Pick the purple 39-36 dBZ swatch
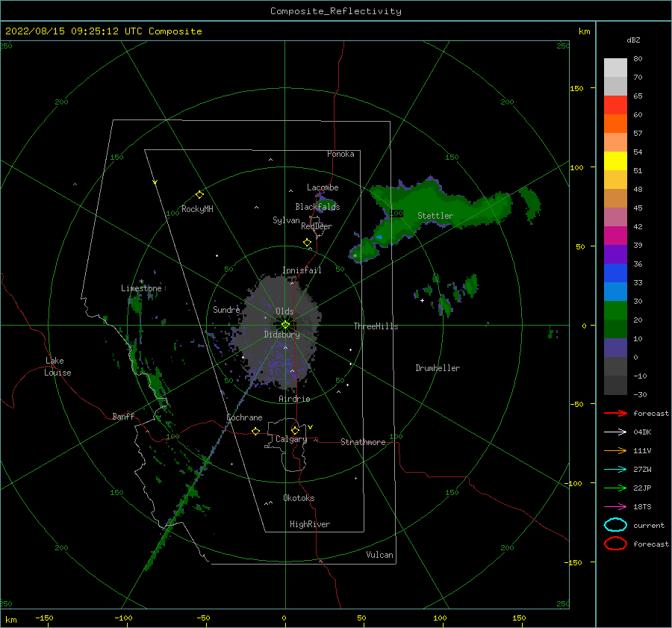The image size is (672, 628). pos(615,254)
